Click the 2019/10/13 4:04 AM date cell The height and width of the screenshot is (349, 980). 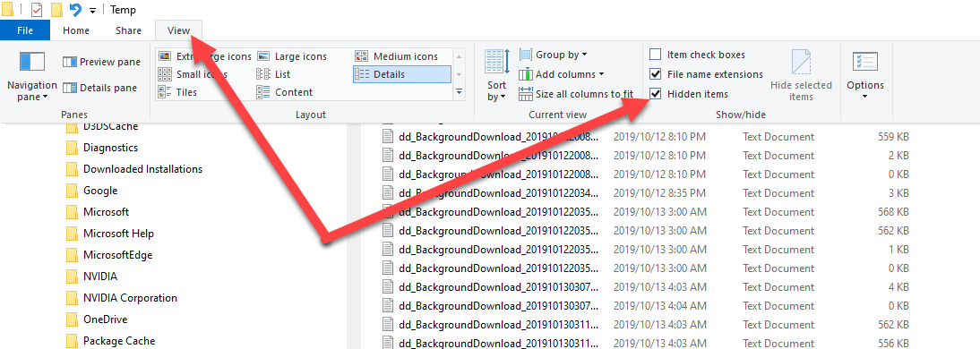click(x=660, y=306)
